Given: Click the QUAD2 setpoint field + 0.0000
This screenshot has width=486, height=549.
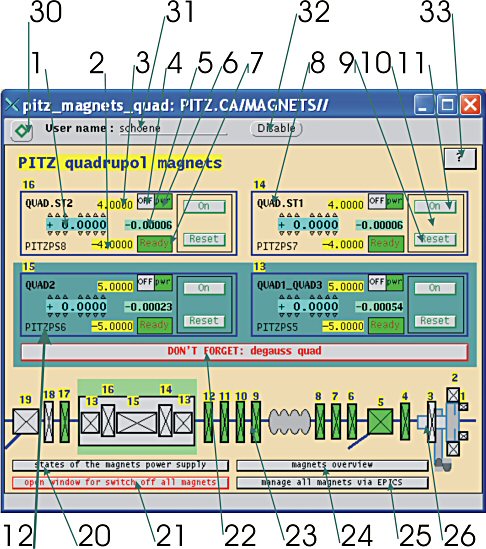Looking at the screenshot, I should tap(77, 307).
